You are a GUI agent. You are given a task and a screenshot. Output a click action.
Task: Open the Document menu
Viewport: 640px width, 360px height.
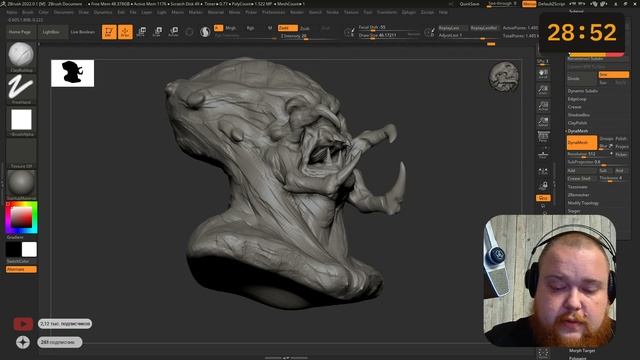(64, 12)
